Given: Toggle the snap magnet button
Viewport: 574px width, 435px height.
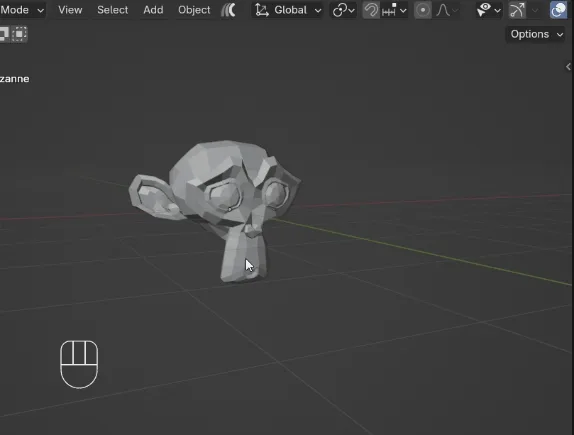Looking at the screenshot, I should click(370, 10).
